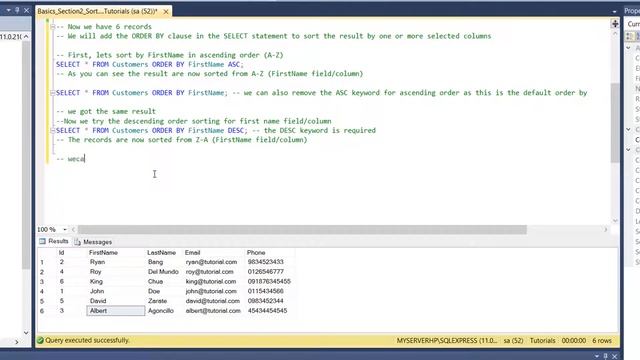Viewport: 640px width, 360px height.
Task: Collapse the topmost category chevron in the Properties panel
Action: [629, 48]
